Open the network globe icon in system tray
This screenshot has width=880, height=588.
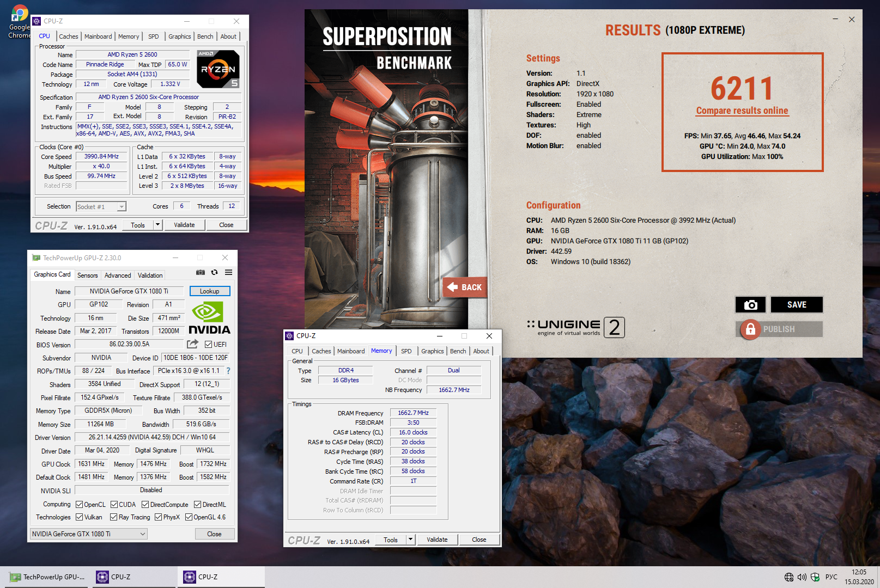tap(789, 577)
